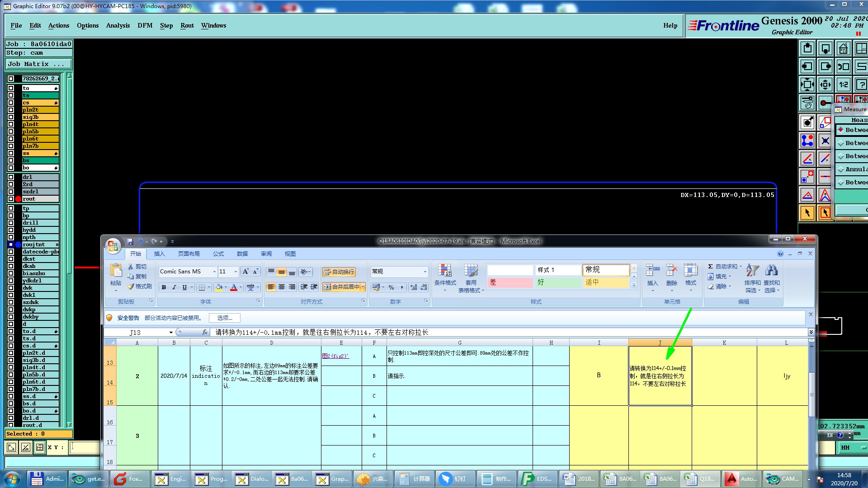Click the Cut (剪切) icon in Excel
Image resolution: width=868 pixels, height=488 pixels.
pos(131,267)
